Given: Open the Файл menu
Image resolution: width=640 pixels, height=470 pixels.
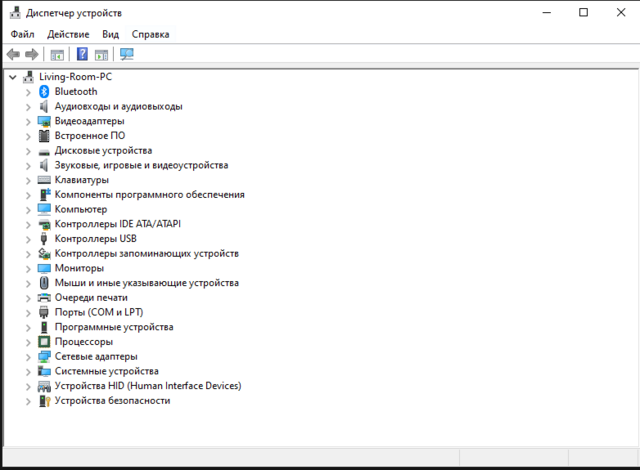Looking at the screenshot, I should pos(22,34).
